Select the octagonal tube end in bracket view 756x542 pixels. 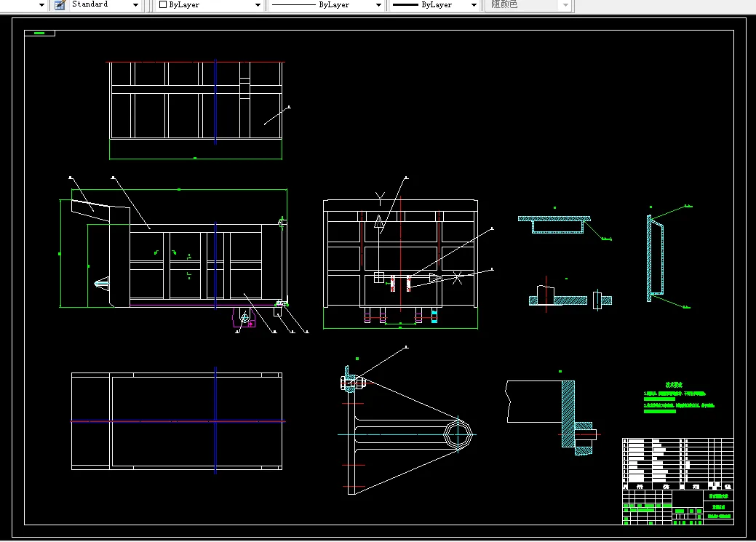coord(458,434)
